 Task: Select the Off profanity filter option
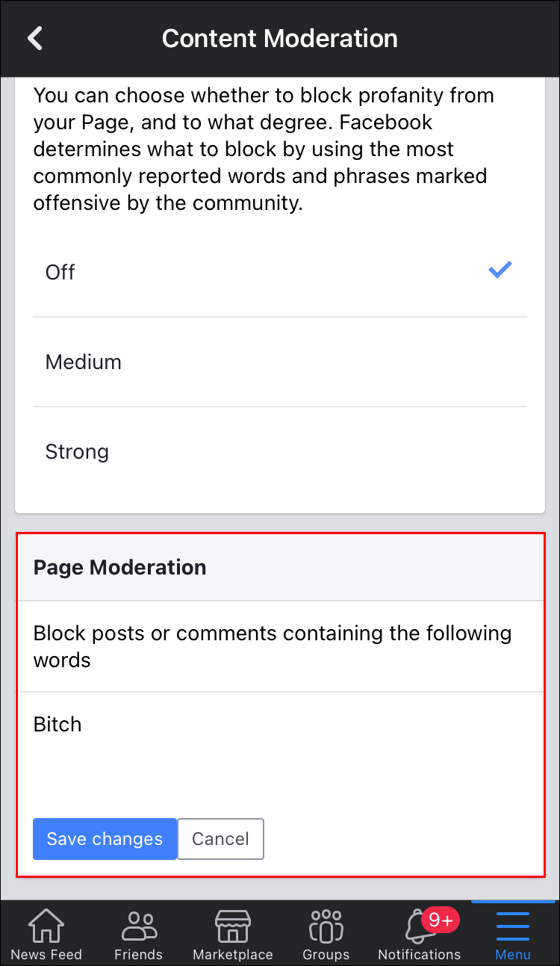point(60,272)
